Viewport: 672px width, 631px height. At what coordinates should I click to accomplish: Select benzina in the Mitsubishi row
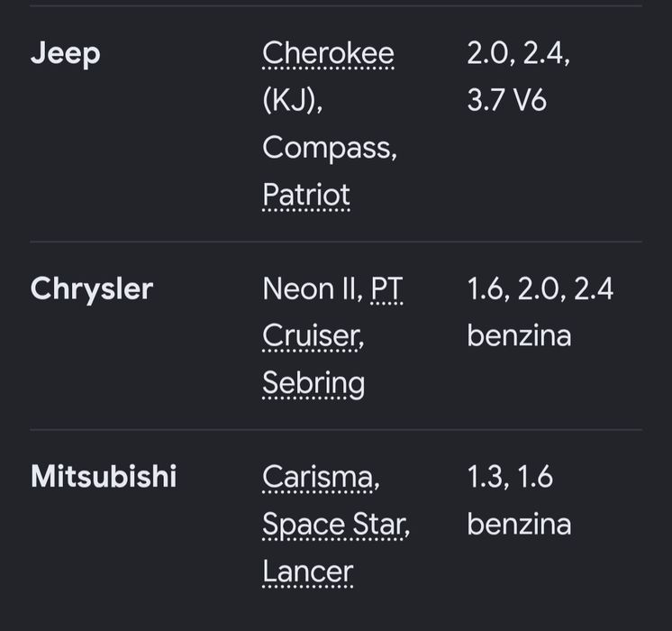[519, 524]
